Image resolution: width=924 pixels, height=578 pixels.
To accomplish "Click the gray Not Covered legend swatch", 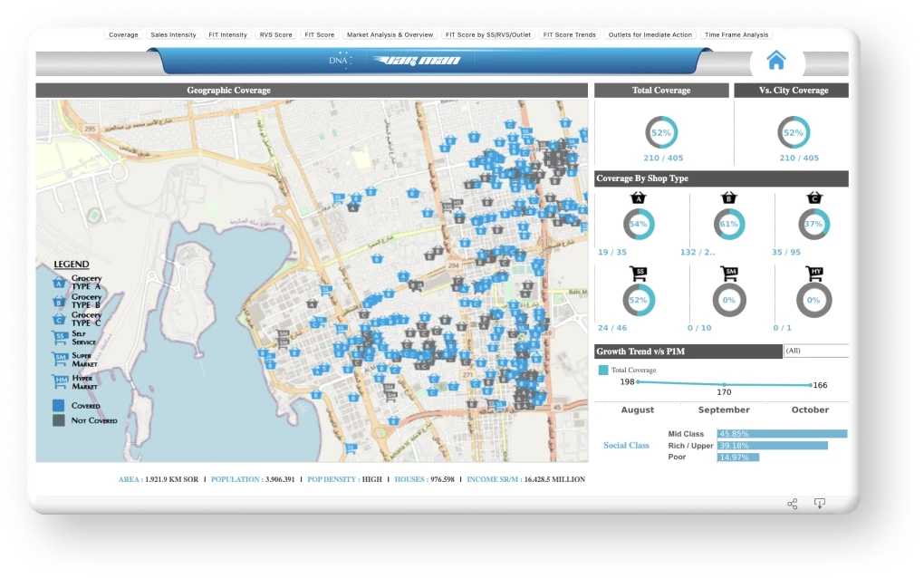I will (58, 420).
